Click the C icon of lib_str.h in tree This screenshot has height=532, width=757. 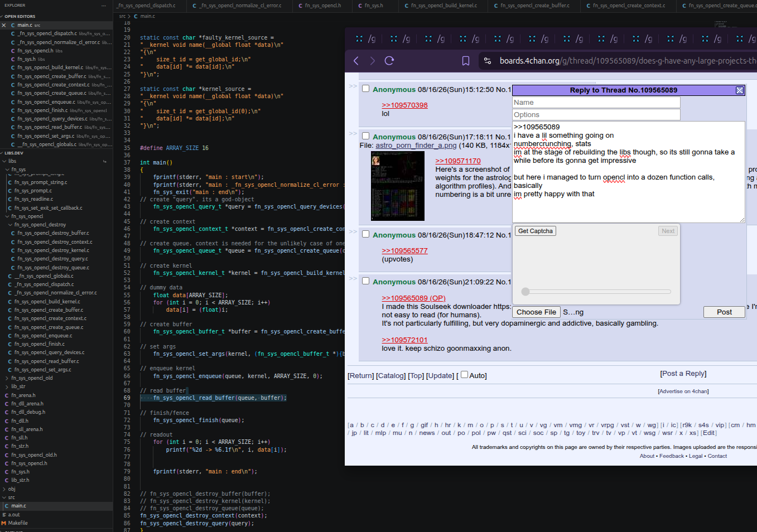[x=7, y=480]
